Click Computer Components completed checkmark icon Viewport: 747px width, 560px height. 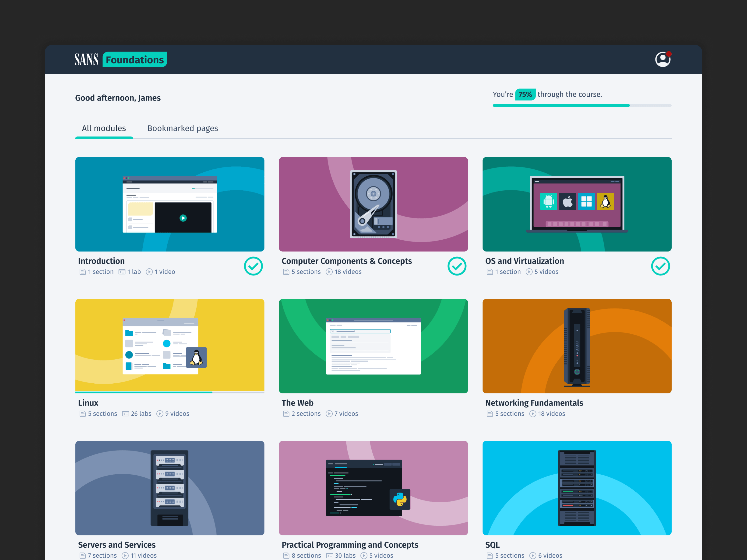(457, 266)
